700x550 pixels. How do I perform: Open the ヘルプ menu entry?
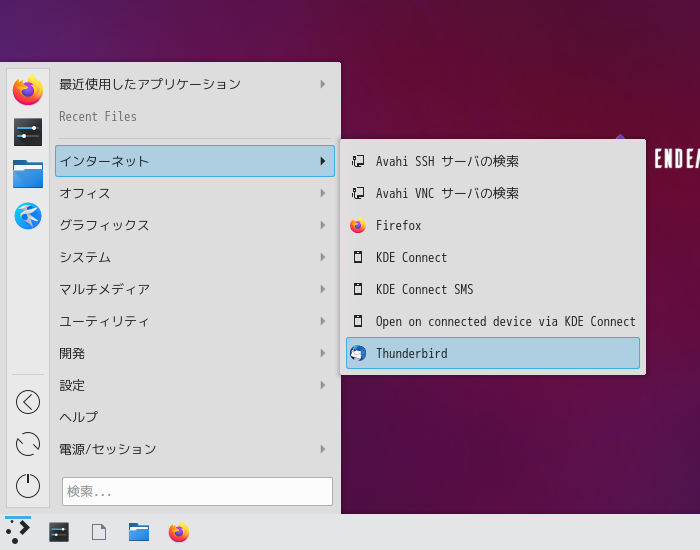(195, 417)
